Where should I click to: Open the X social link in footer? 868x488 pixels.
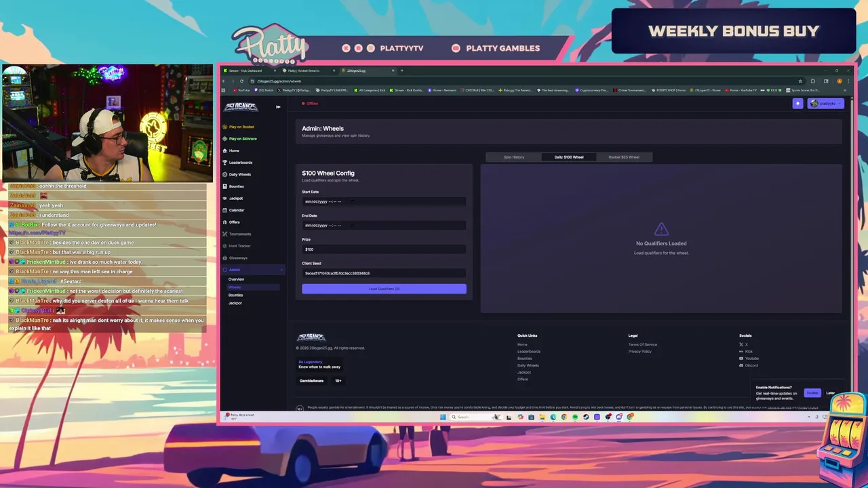(744, 344)
